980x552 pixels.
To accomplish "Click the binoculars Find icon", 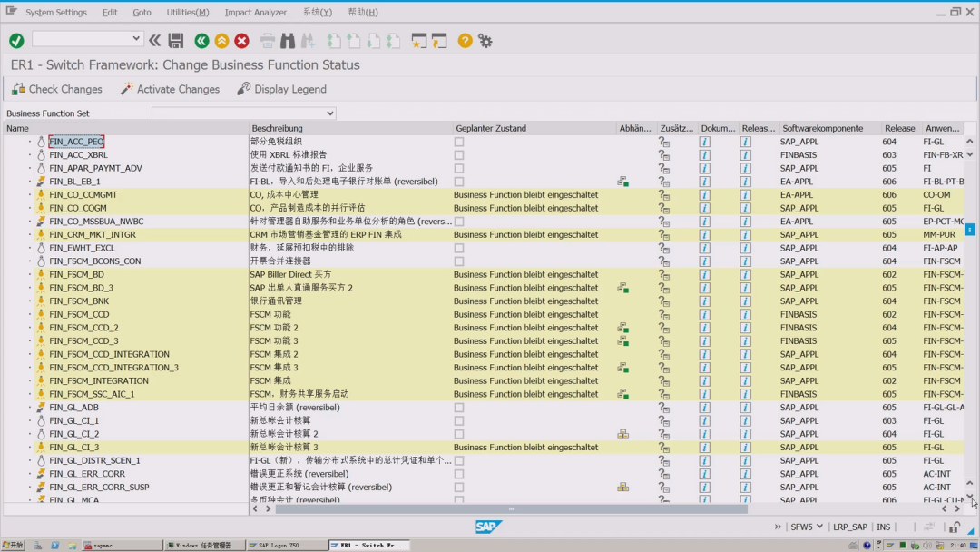I will (x=288, y=41).
